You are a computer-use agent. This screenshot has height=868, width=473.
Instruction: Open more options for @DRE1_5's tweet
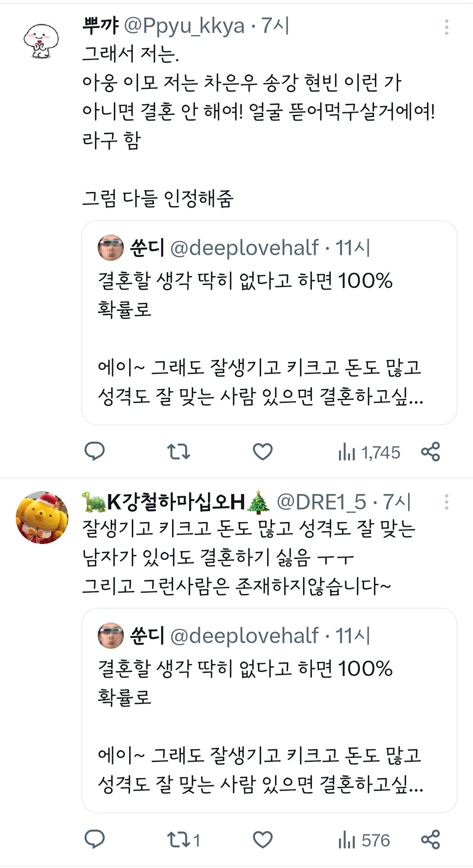tap(446, 502)
